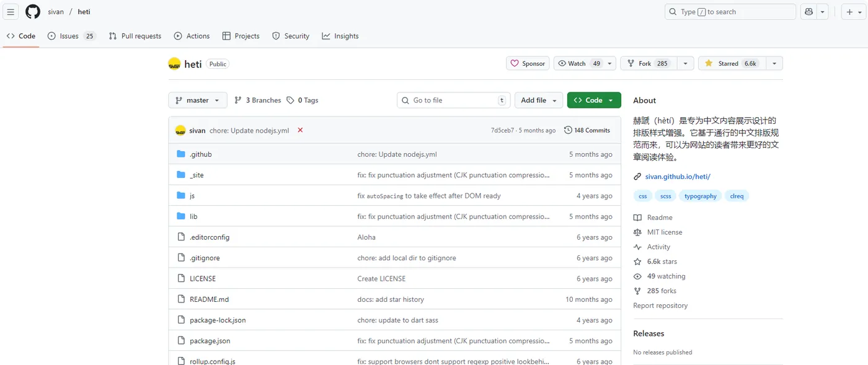868x365 pixels.
Task: Switch to the Issues tab
Action: click(x=71, y=36)
